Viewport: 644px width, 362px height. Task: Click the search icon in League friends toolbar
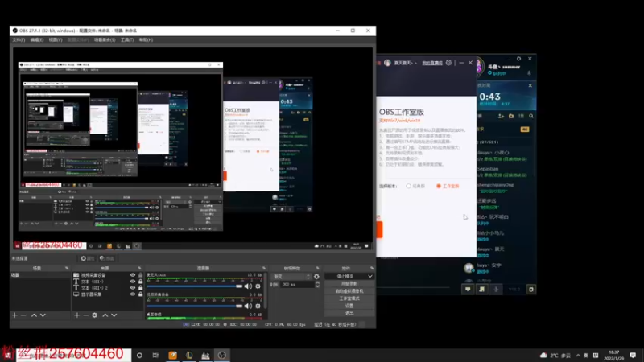click(x=531, y=116)
